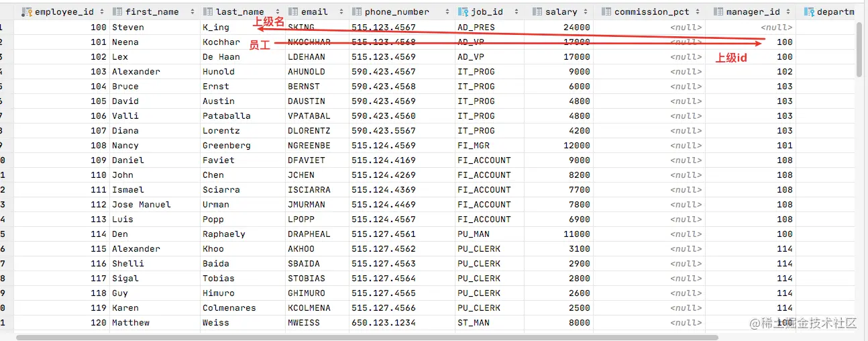Open the sort arrows on email column

341,11
